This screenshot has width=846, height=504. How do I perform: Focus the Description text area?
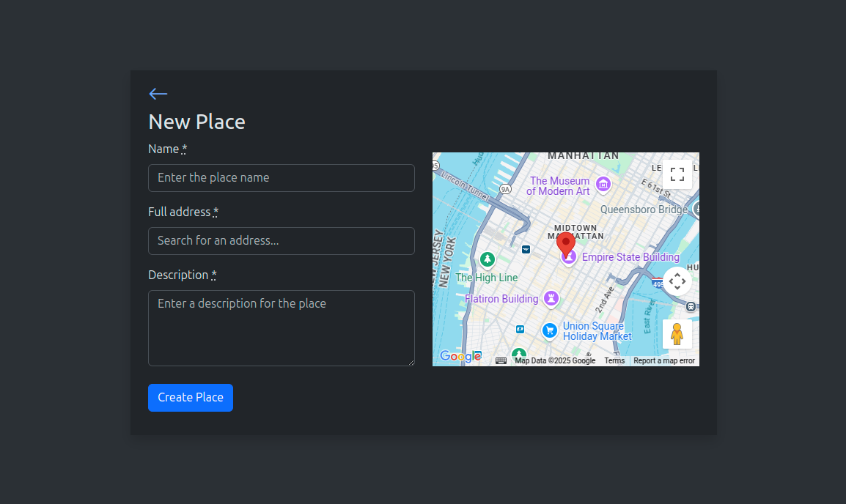281,328
